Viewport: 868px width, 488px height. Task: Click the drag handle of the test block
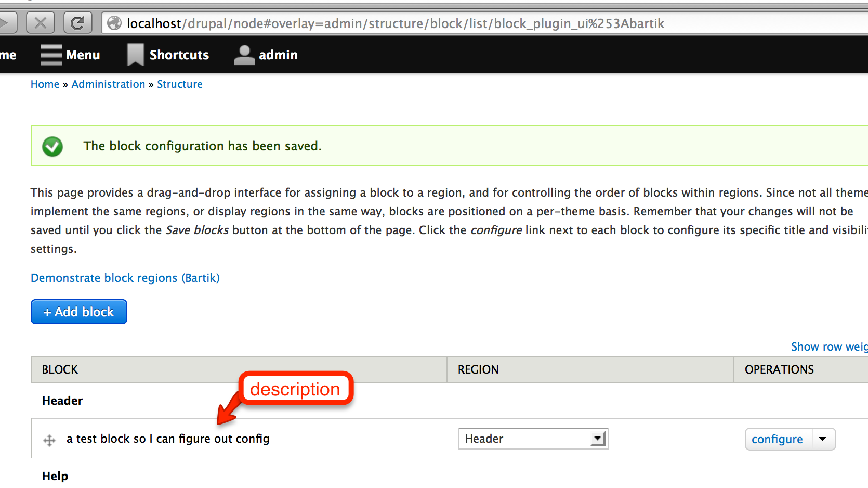(49, 441)
